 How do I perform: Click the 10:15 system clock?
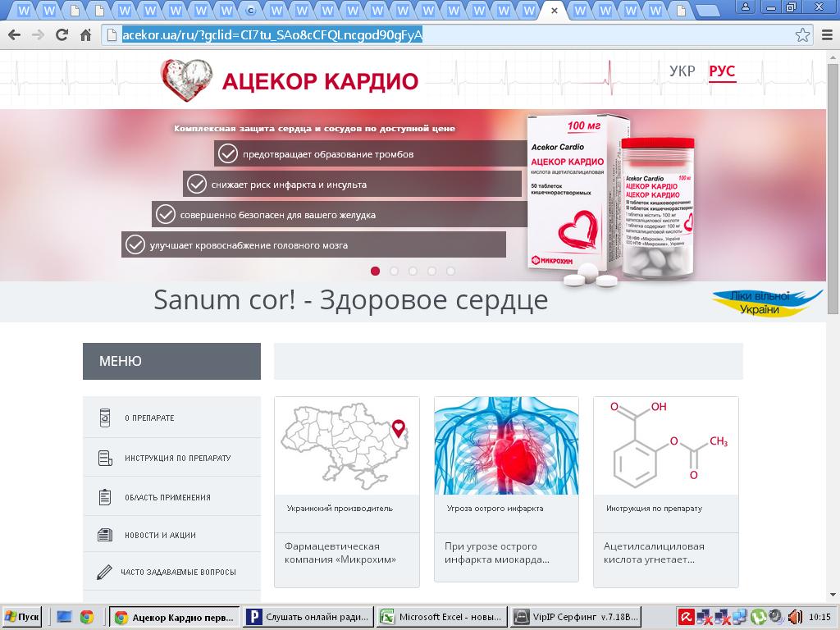click(x=819, y=617)
